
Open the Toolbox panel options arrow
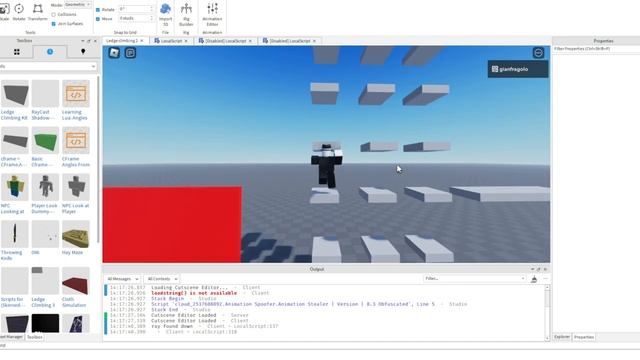click(83, 41)
